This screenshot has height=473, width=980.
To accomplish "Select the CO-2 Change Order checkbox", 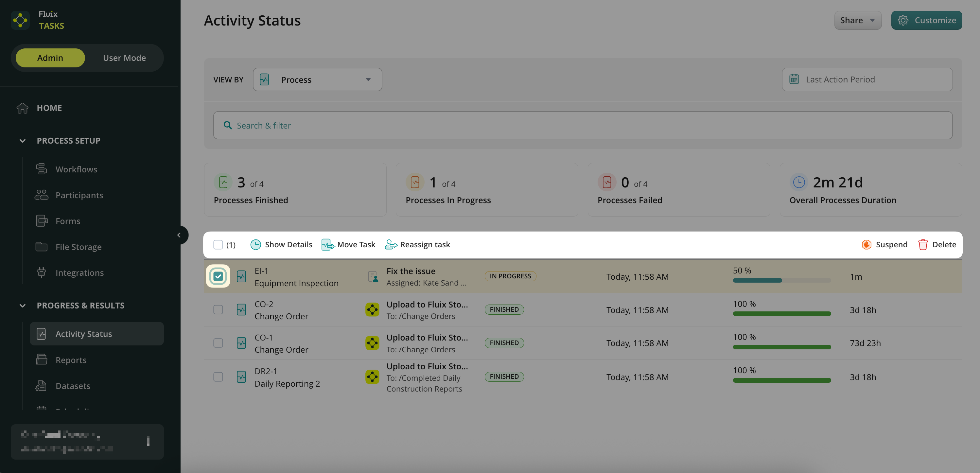I will pyautogui.click(x=218, y=310).
